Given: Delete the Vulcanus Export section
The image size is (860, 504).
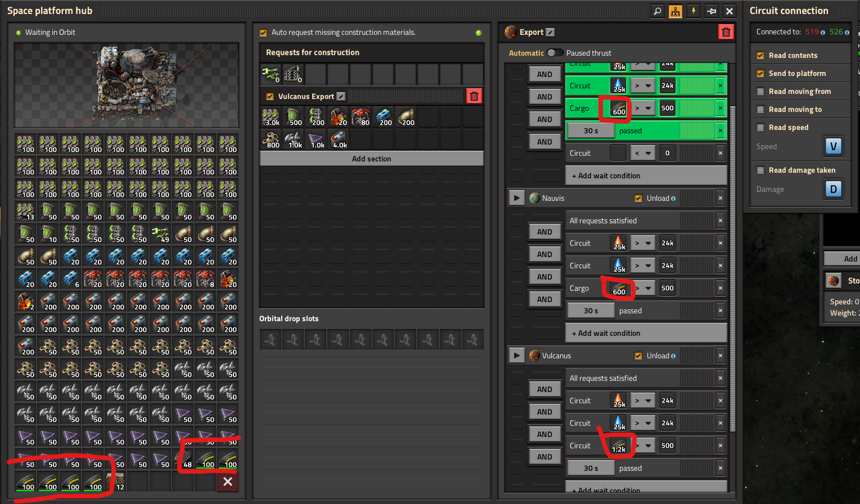Looking at the screenshot, I should click(x=474, y=96).
